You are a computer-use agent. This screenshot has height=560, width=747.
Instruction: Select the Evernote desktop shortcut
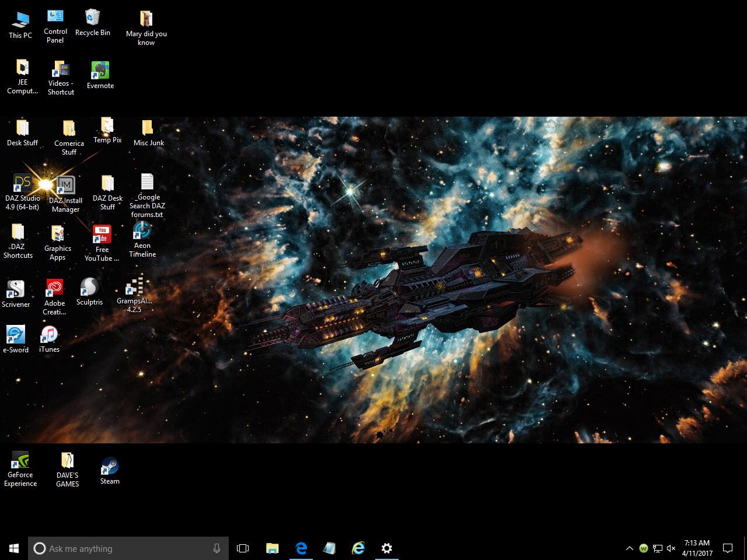tap(100, 75)
